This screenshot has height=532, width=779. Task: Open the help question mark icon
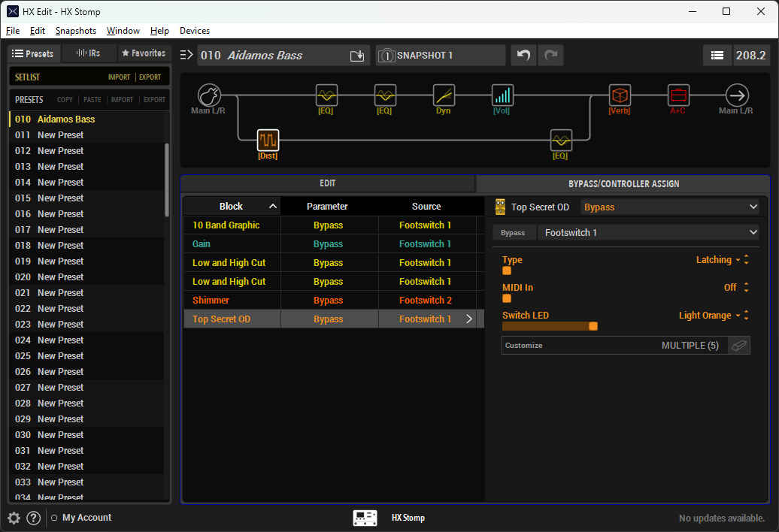pos(33,518)
